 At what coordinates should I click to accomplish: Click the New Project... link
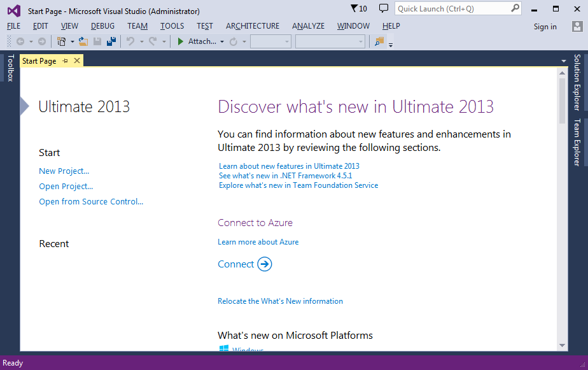tap(64, 171)
